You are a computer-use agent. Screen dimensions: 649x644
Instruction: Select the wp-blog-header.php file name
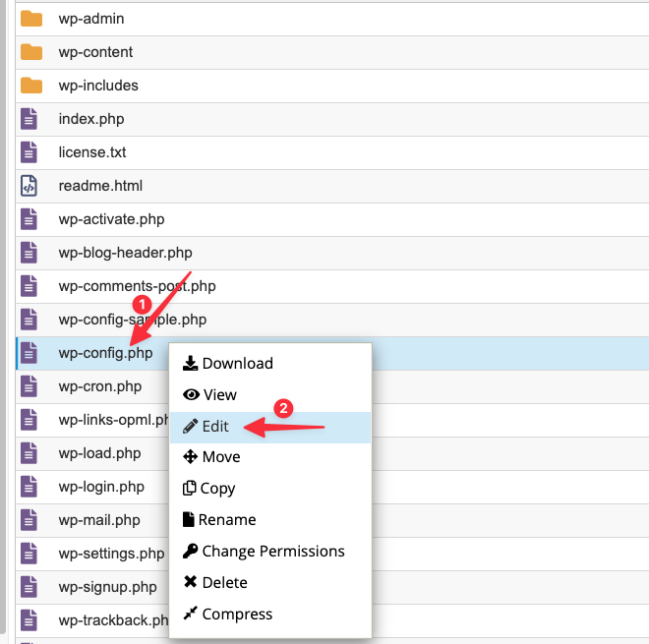(x=126, y=254)
